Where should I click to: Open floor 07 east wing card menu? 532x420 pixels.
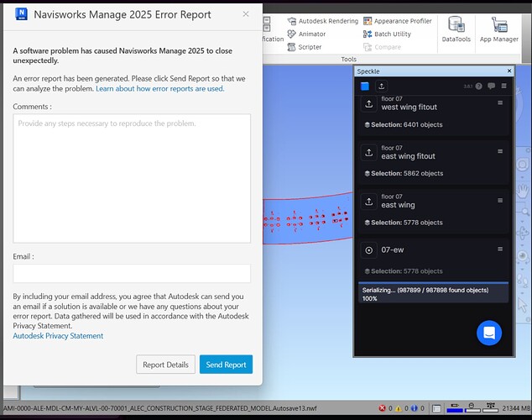[x=500, y=200]
